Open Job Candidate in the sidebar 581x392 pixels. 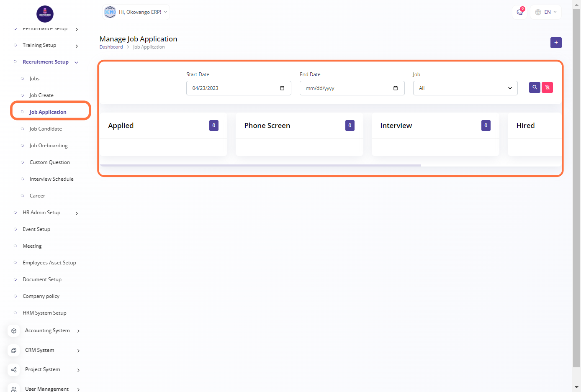pos(46,129)
